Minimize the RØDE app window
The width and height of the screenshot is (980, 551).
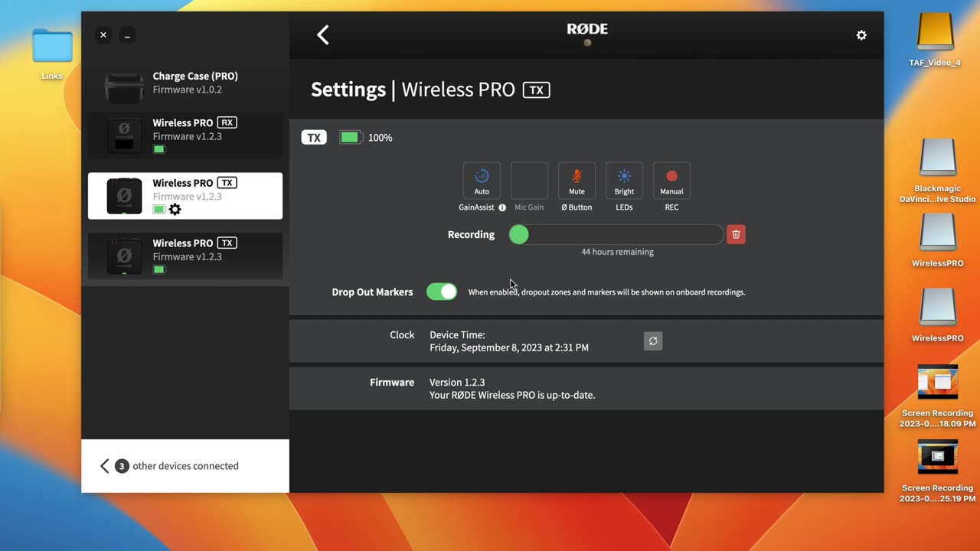point(127,35)
